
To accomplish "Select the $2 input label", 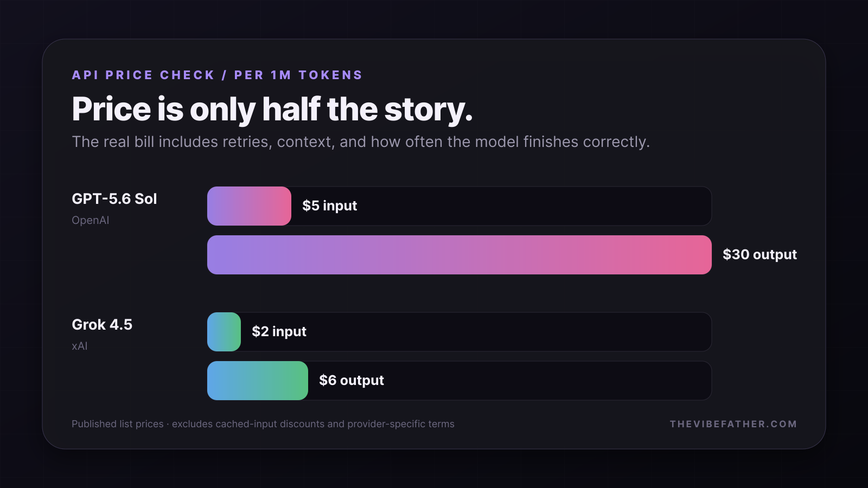I will pyautogui.click(x=279, y=332).
